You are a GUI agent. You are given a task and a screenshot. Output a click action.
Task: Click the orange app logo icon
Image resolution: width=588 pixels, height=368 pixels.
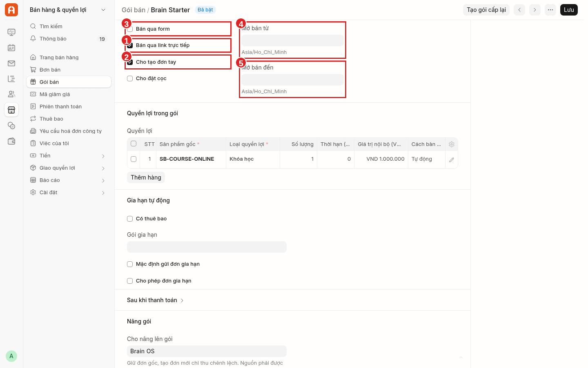coord(11,10)
